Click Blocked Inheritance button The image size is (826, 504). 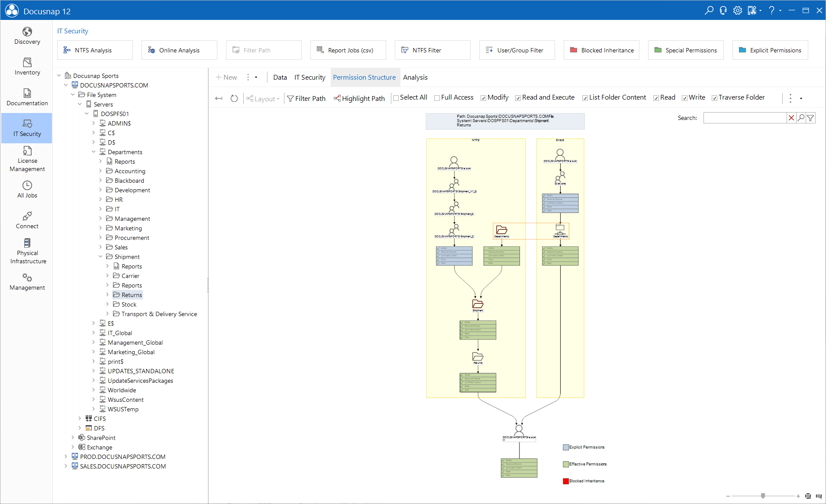click(x=601, y=50)
